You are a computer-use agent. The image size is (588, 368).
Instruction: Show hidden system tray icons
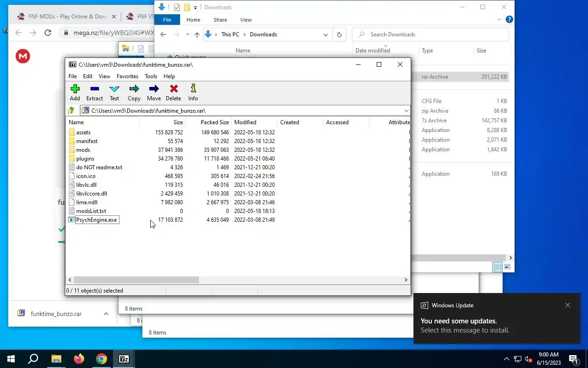(507, 359)
